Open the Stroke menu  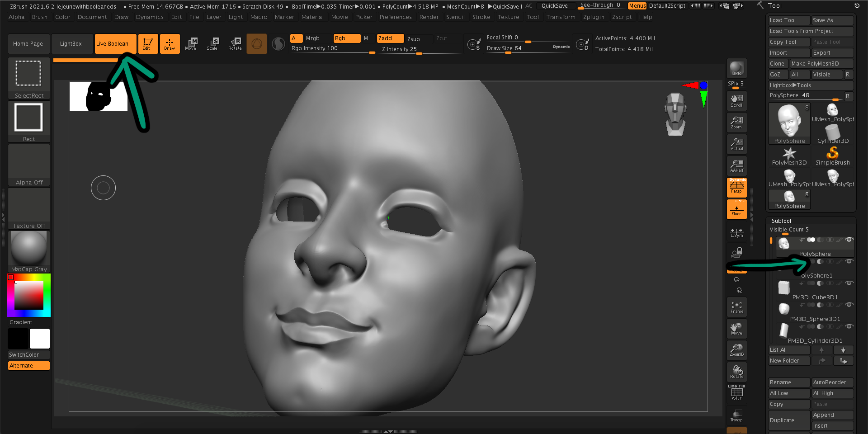pos(481,17)
